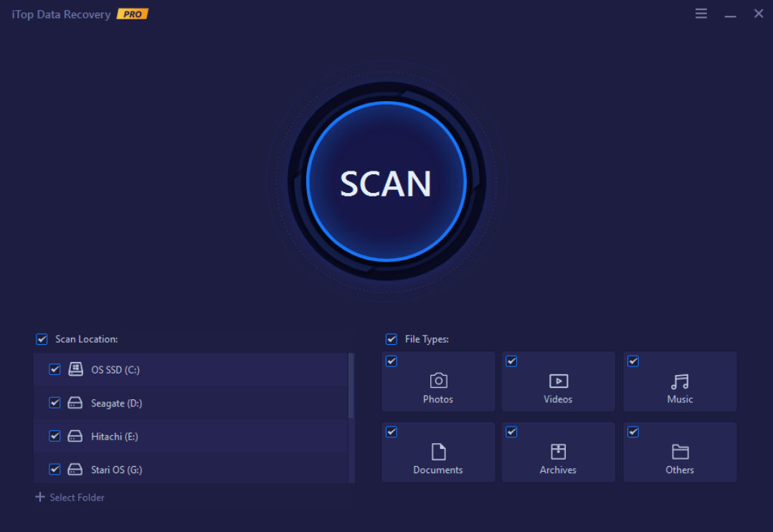Click the Photos label text
This screenshot has width=773, height=532.
point(437,399)
